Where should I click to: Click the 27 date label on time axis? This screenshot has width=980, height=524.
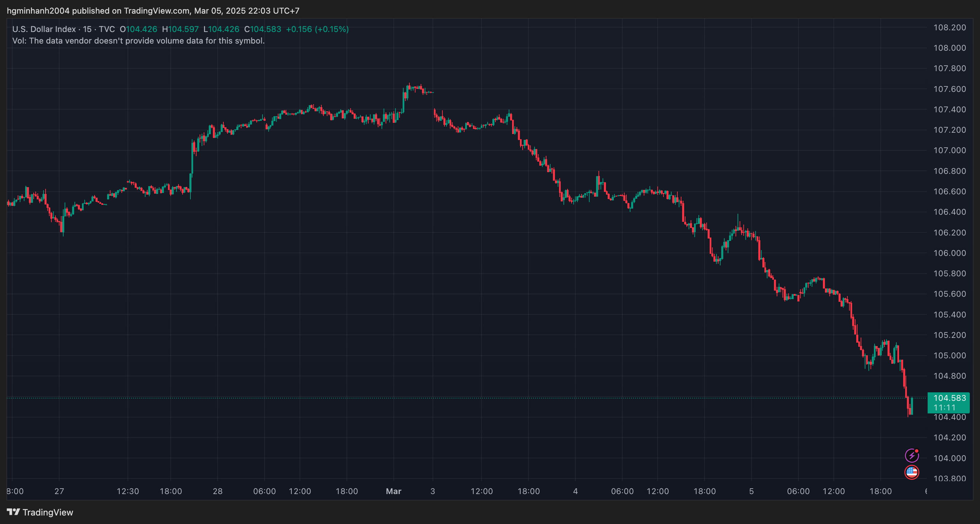[59, 491]
